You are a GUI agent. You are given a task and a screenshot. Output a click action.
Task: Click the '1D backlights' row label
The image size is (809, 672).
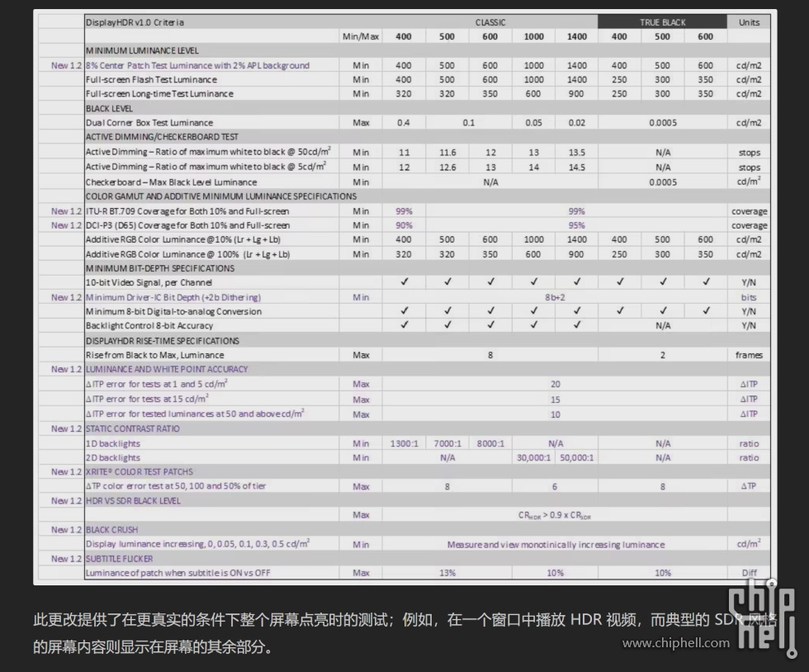113,443
